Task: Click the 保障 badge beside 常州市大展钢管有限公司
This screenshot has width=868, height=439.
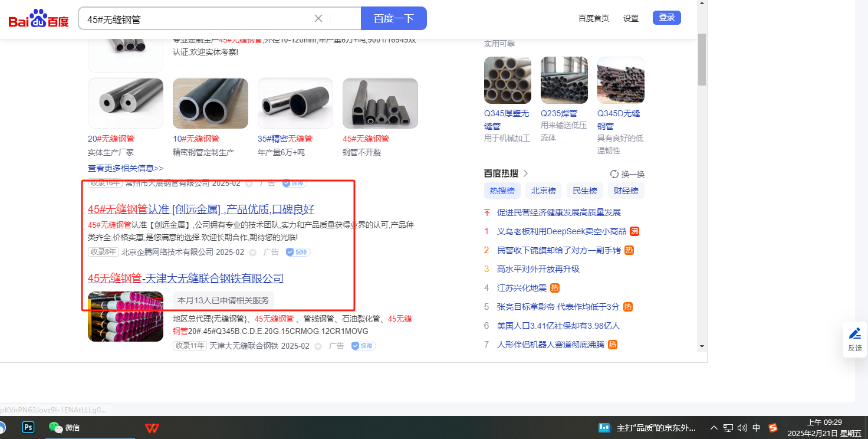Action: click(294, 183)
